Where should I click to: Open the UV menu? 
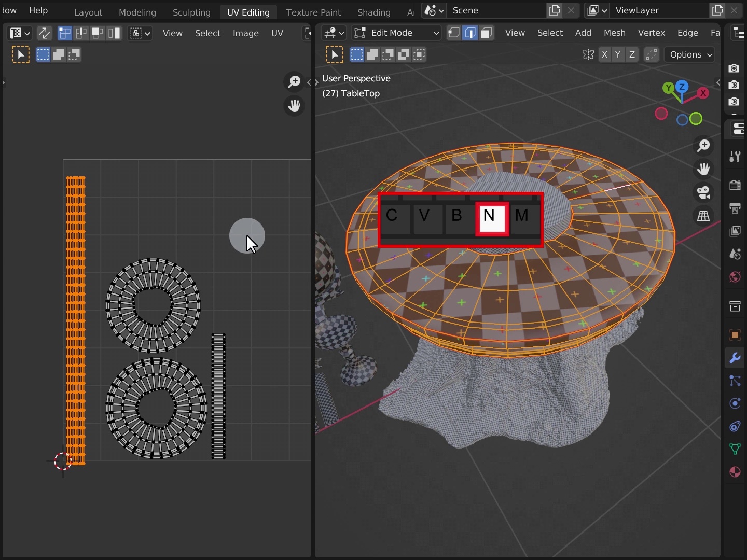[277, 33]
